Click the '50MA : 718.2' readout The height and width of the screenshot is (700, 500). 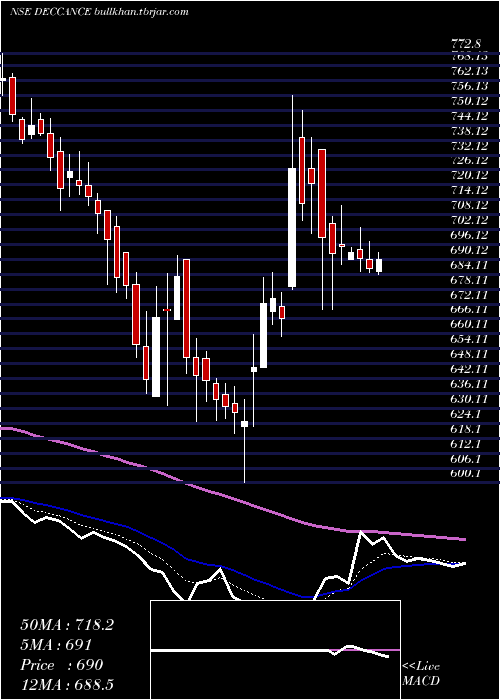pos(67,625)
